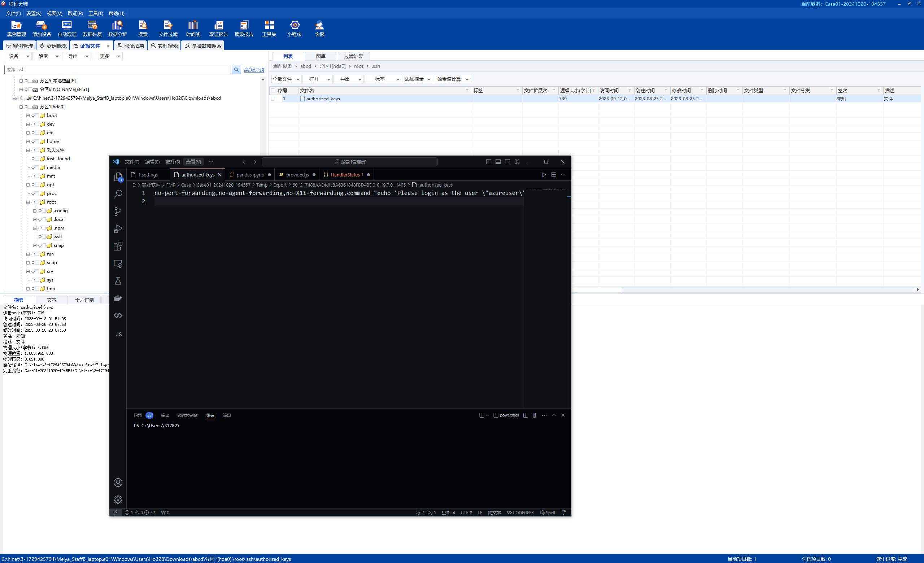Open VS Code Remote Explorer icon
Viewport: 924px width, 563px height.
tap(118, 263)
